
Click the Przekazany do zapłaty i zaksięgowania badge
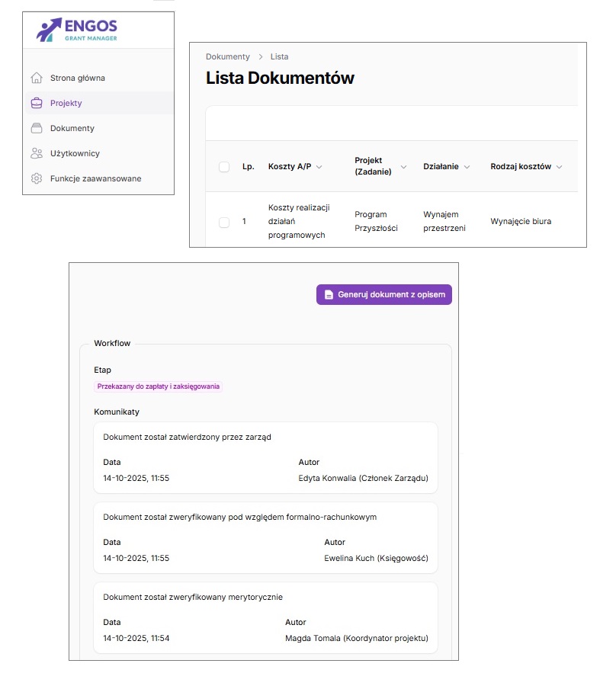coord(158,386)
